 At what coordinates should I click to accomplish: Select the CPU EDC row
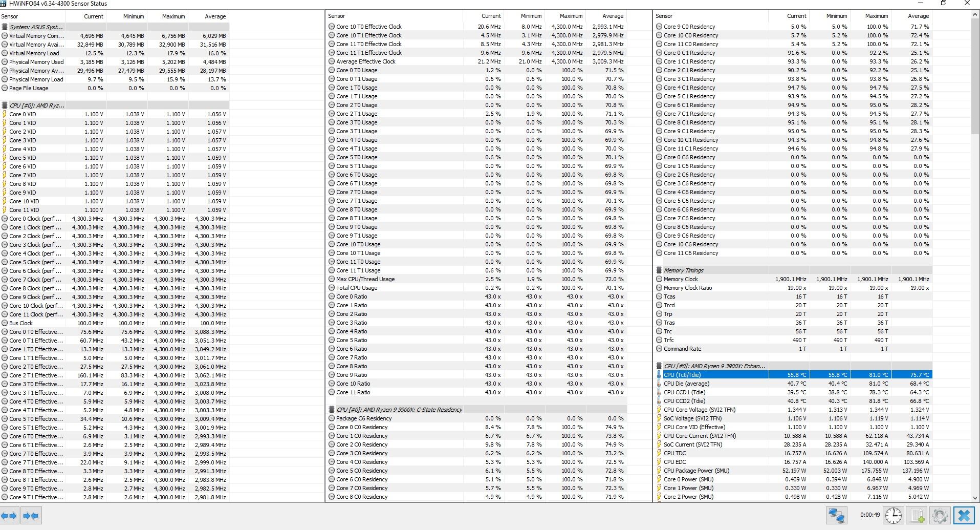point(794,462)
